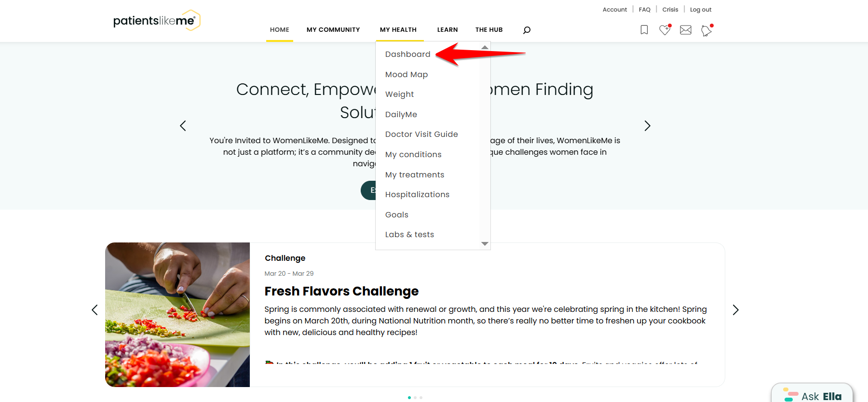The height and width of the screenshot is (402, 868).
Task: Click the dropdown scroll-down arrow
Action: [485, 244]
